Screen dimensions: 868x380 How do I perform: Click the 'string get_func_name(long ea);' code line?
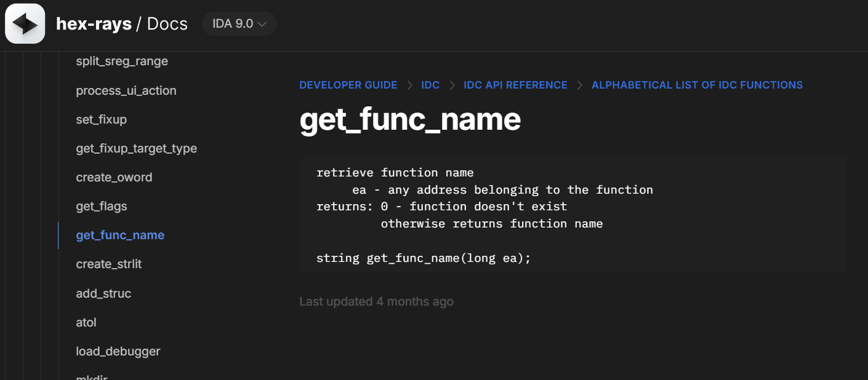424,258
